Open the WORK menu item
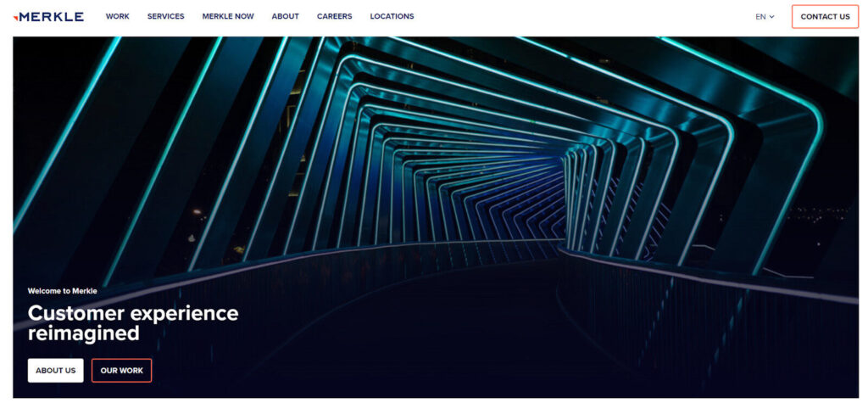 click(117, 16)
